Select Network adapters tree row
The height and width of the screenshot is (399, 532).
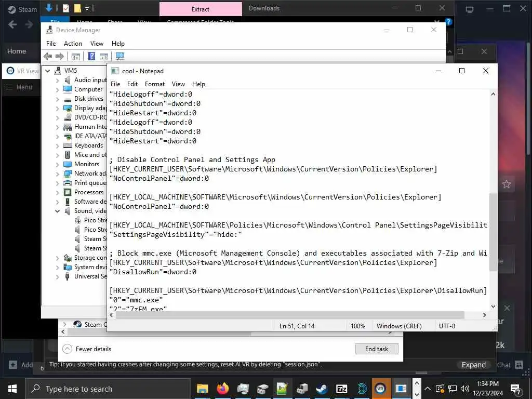click(85, 174)
